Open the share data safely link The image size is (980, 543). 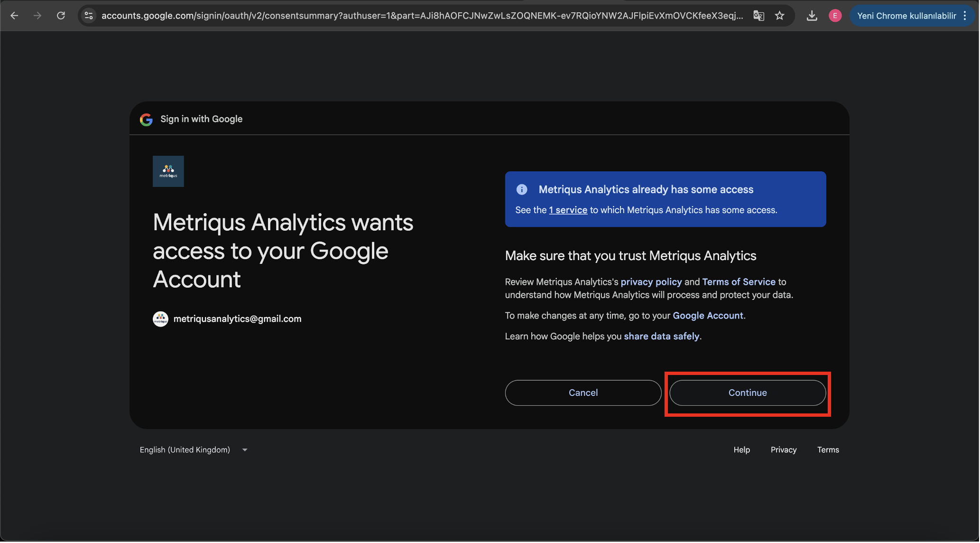pyautogui.click(x=662, y=337)
